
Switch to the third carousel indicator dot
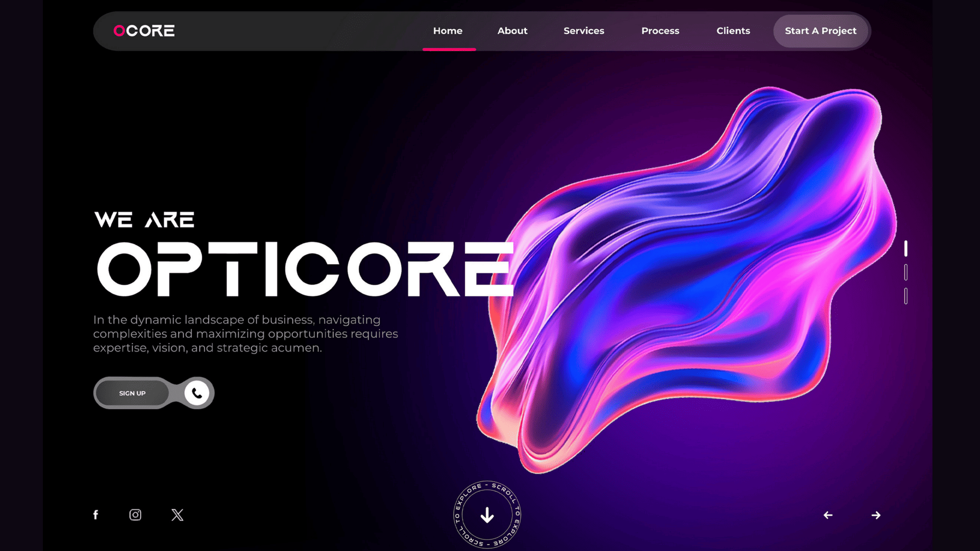pos(906,295)
